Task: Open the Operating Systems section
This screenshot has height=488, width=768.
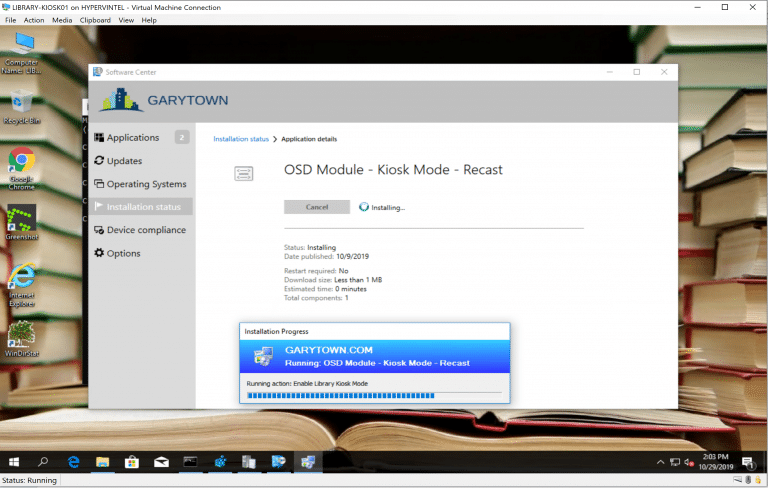Action: click(x=146, y=184)
